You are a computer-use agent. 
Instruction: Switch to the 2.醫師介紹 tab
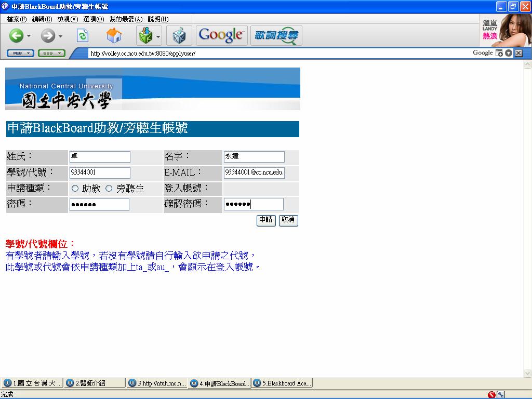point(95,383)
